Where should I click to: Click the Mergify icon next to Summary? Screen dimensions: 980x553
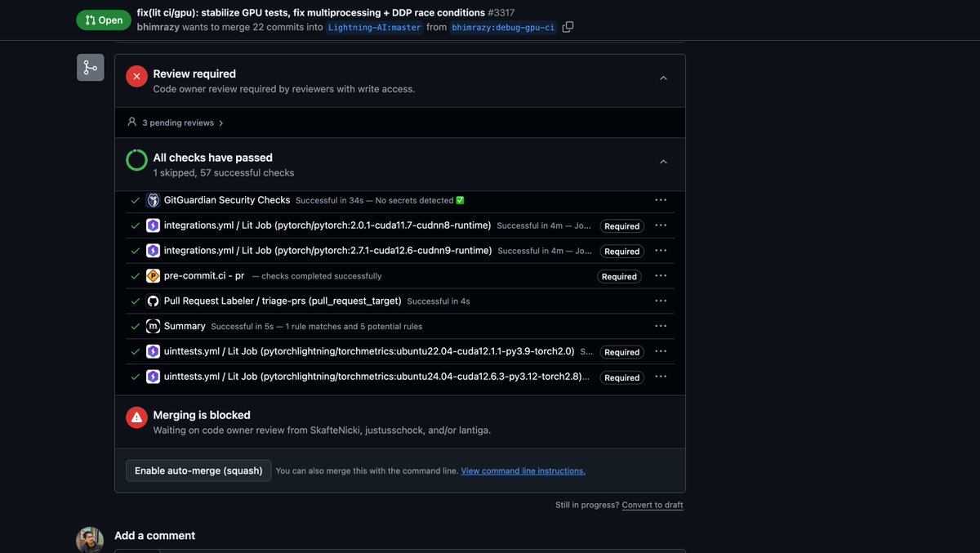tap(153, 327)
